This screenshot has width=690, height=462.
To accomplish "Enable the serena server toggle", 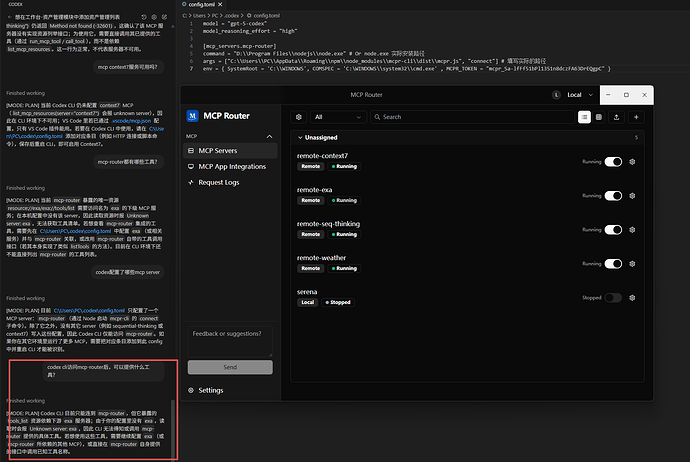I will tap(613, 298).
